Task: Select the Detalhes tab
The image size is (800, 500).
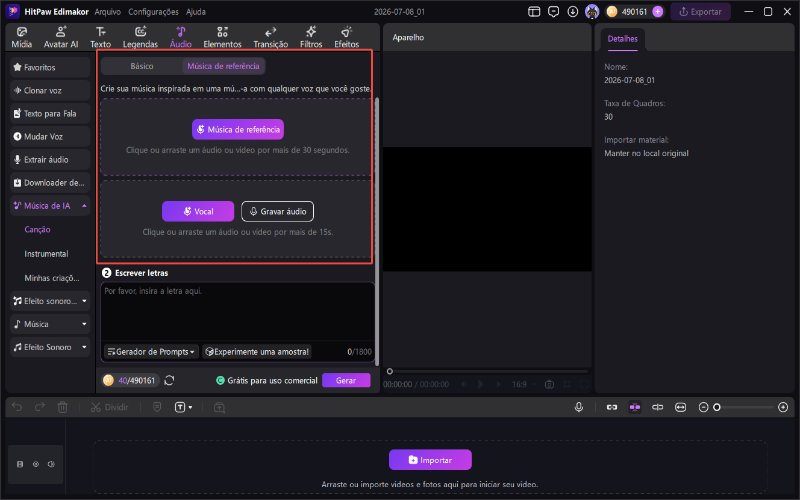Action: point(622,39)
